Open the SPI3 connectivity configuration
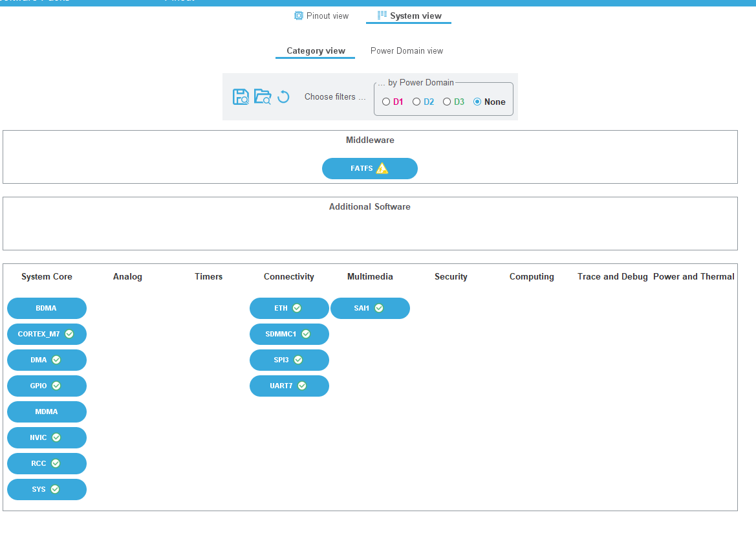Screen dimensions: 756x539 (289, 360)
